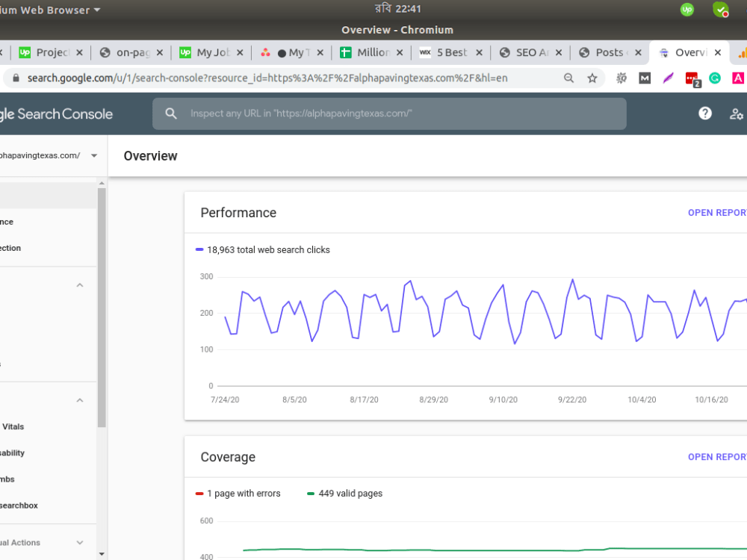The image size is (747, 560).
Task: Bookmark this page with the star icon
Action: pyautogui.click(x=592, y=78)
